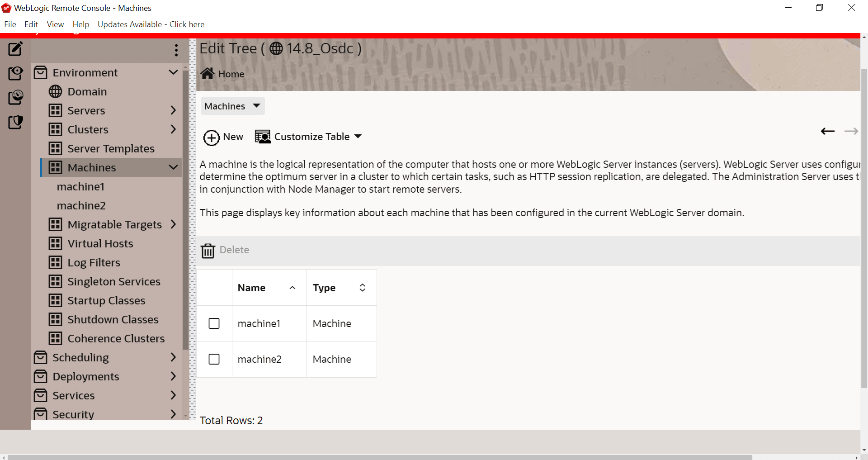Open the navigation tree kebab menu

176,50
